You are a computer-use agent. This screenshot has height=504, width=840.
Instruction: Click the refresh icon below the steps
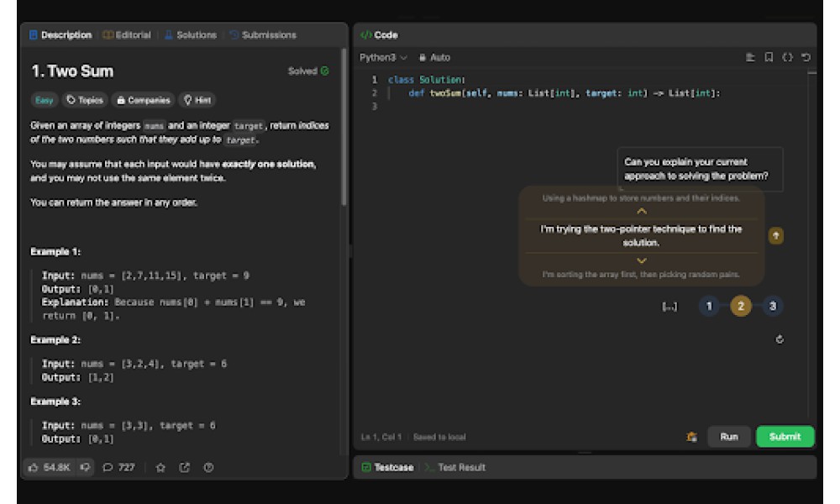click(780, 339)
